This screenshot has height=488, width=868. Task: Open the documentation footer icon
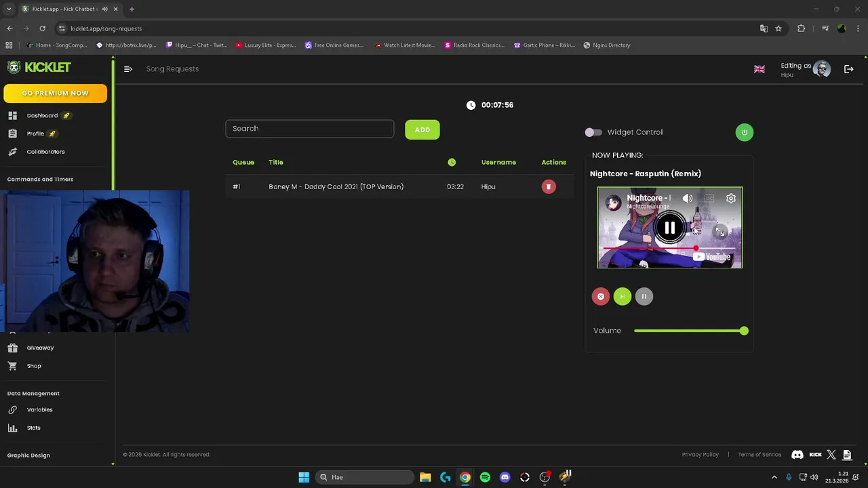point(847,455)
